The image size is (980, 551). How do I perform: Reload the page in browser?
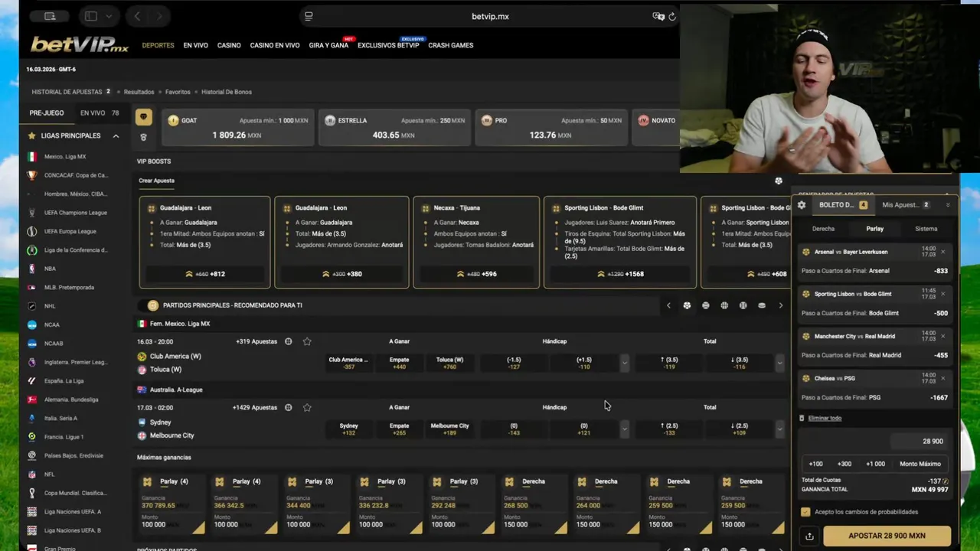pos(672,16)
